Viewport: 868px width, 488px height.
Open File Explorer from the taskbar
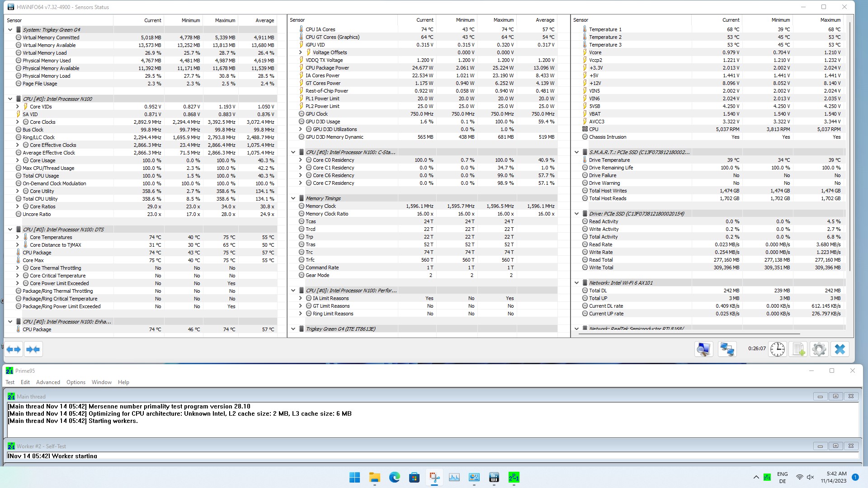click(x=375, y=477)
